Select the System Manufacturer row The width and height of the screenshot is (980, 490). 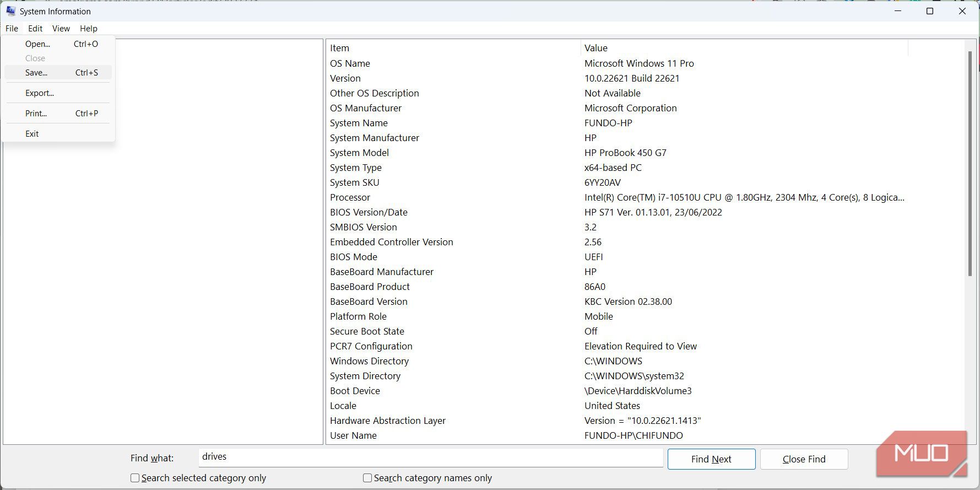(617, 138)
